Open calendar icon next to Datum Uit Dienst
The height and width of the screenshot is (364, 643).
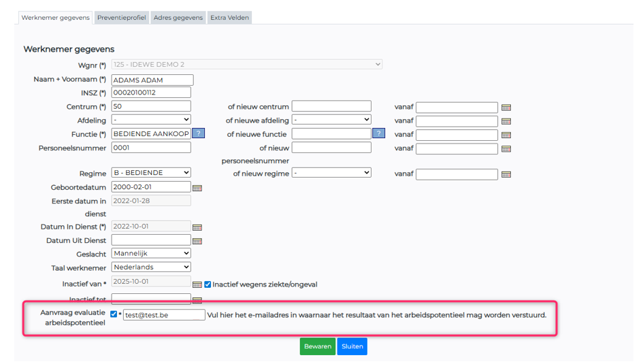pyautogui.click(x=197, y=241)
